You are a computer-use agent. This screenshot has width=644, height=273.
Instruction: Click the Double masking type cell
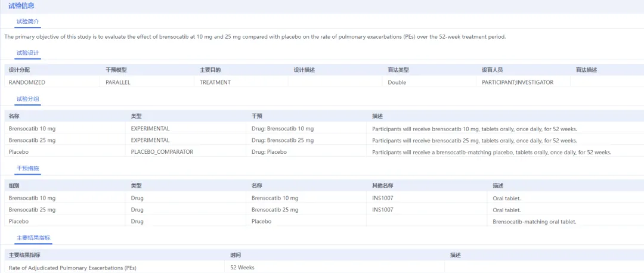[x=397, y=82]
